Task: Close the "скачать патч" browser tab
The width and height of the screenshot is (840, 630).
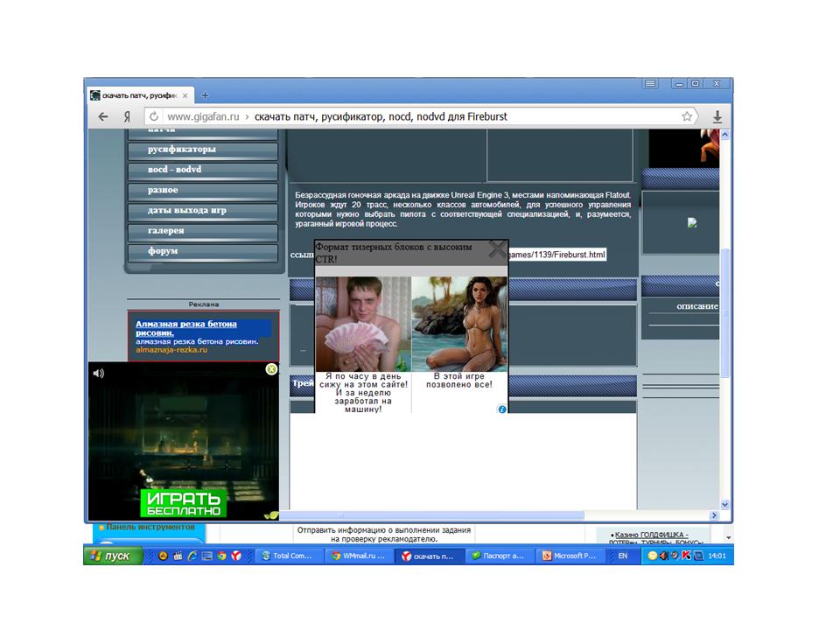Action: (185, 95)
